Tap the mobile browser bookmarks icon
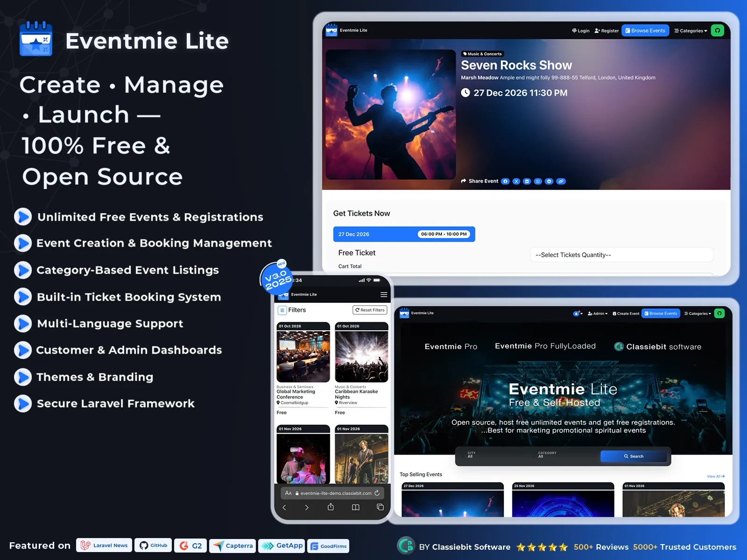Screen dimensions: 747x560 point(355,507)
